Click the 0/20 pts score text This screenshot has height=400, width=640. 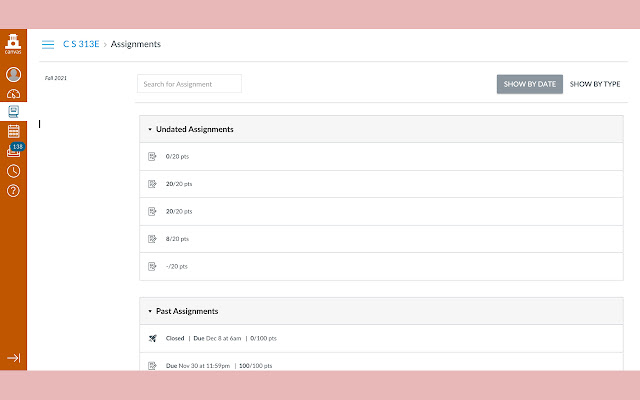point(177,156)
